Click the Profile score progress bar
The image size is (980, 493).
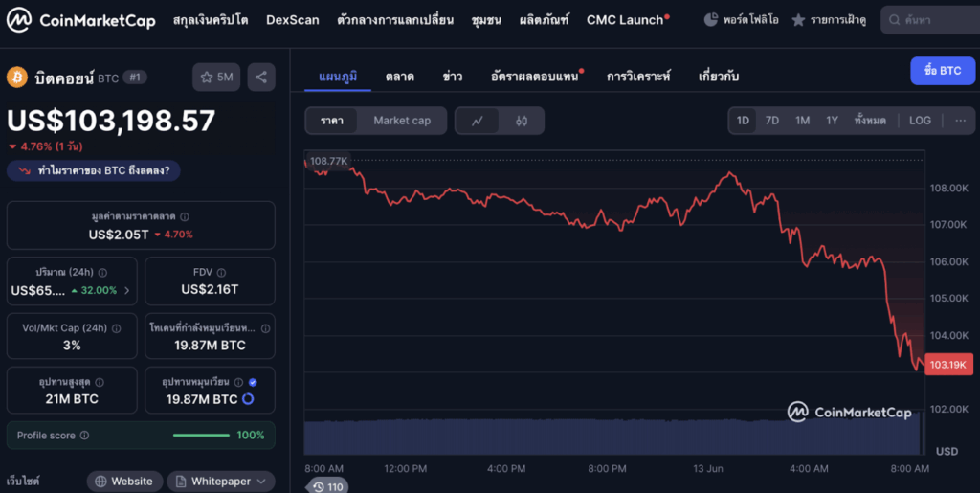point(200,436)
